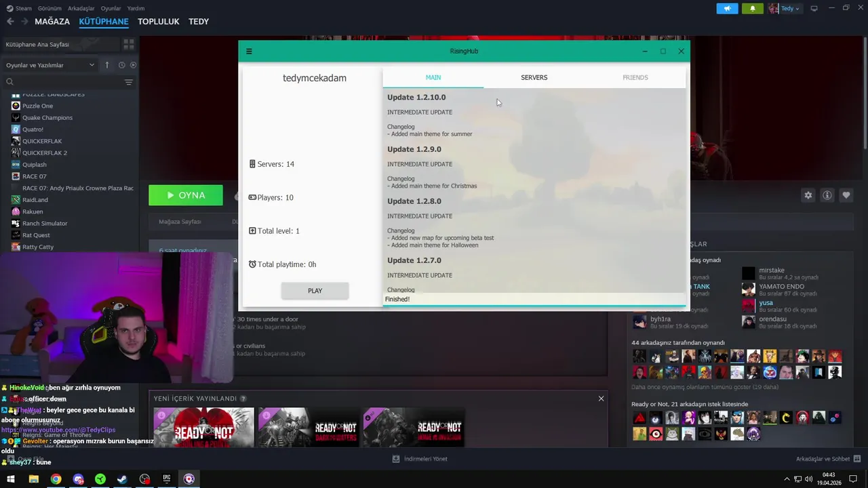Close the Yeni İçerik Yayınlandı panel
The height and width of the screenshot is (488, 868).
point(601,399)
